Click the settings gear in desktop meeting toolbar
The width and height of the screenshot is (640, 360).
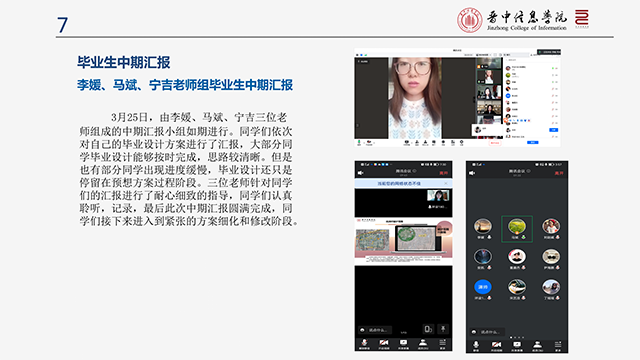coord(461,142)
